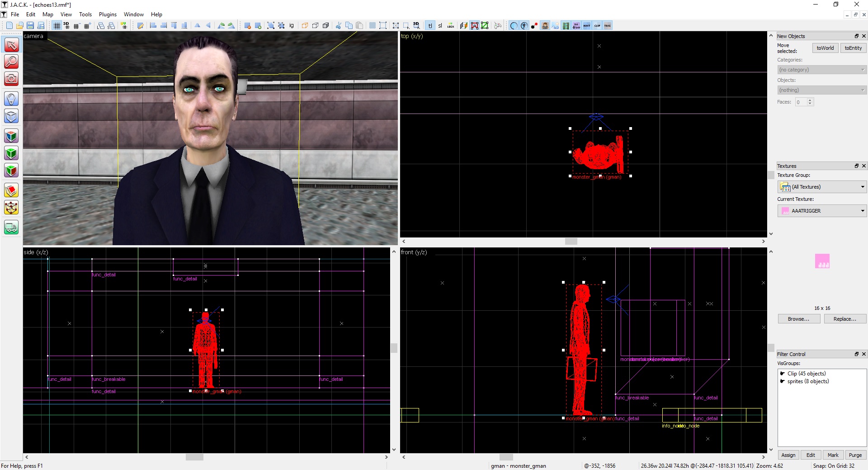Select the Apply Current Texture tool
Viewport: 868px width, 470px height.
point(11,153)
